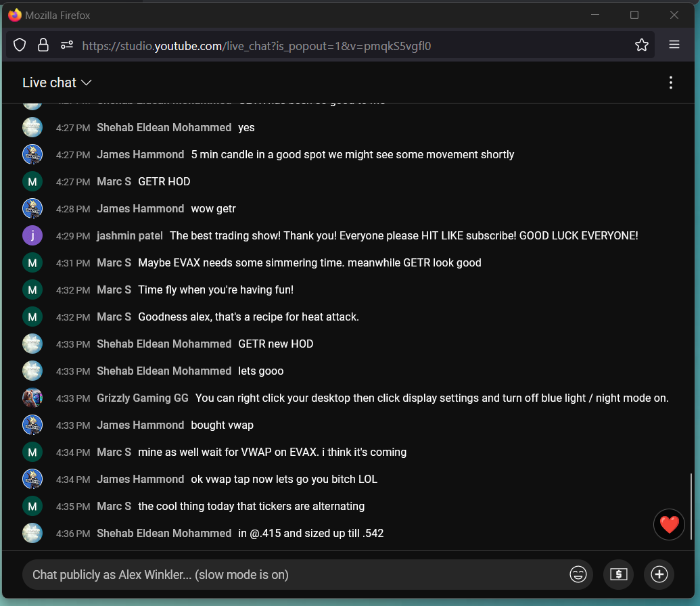This screenshot has height=606, width=700.
Task: Open the emoji picker in chat input
Action: (578, 574)
